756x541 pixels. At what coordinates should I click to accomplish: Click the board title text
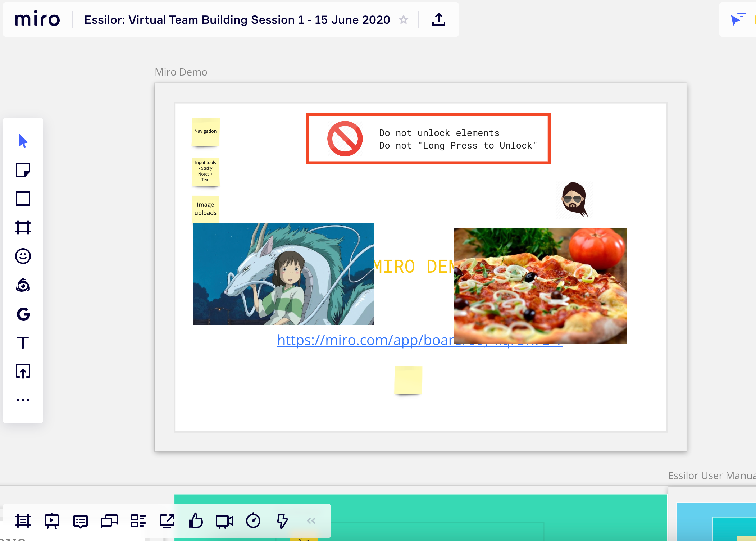237,20
